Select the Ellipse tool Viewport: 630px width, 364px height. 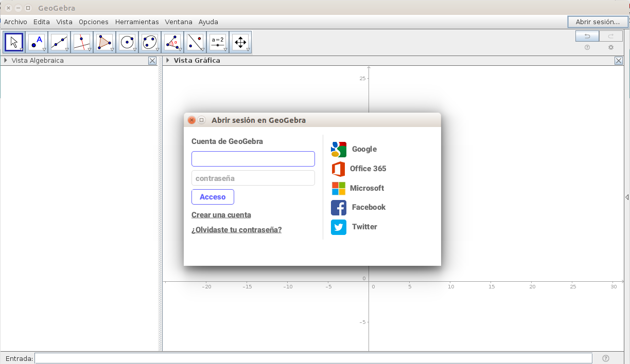click(x=150, y=42)
